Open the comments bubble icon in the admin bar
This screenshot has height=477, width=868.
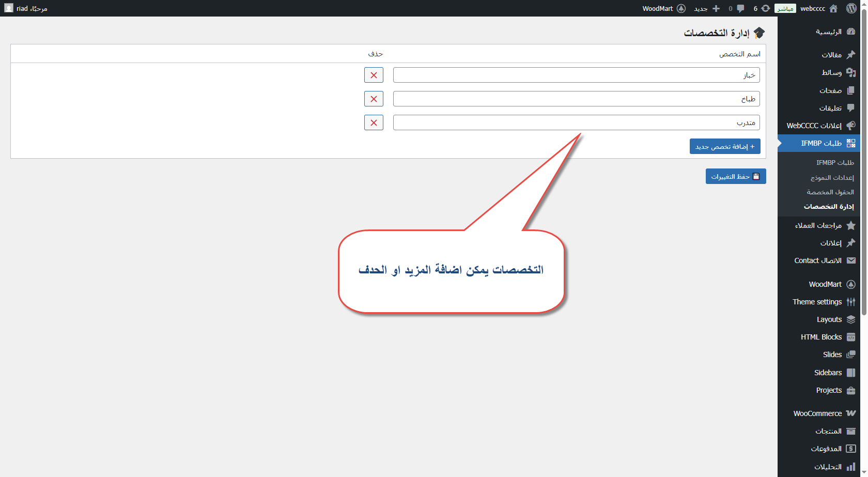740,8
